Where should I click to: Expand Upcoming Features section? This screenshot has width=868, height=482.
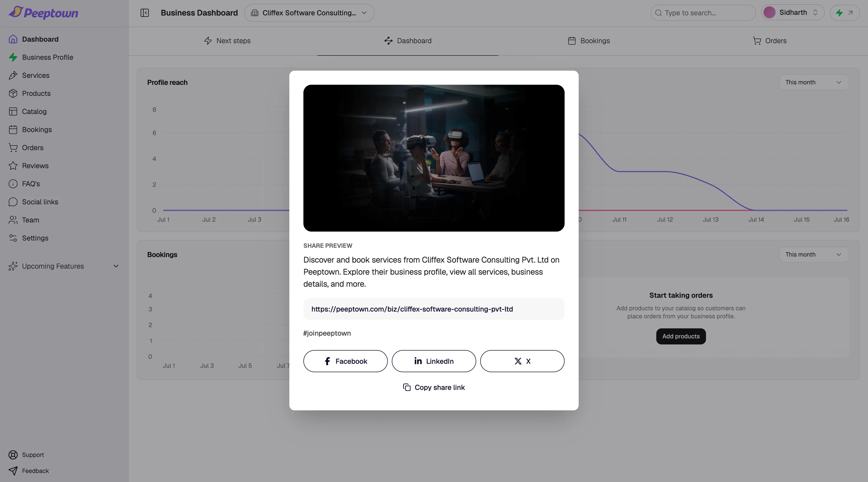click(x=64, y=266)
